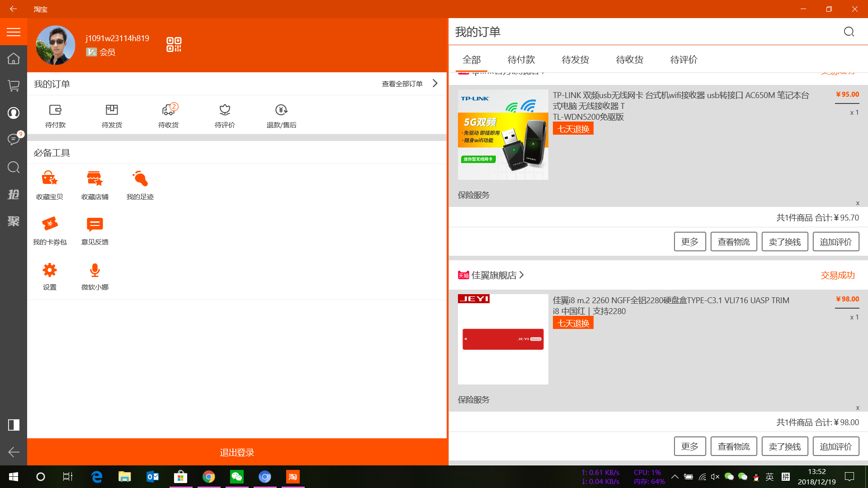
Task: Search orders with the magnifier icon
Action: (849, 32)
